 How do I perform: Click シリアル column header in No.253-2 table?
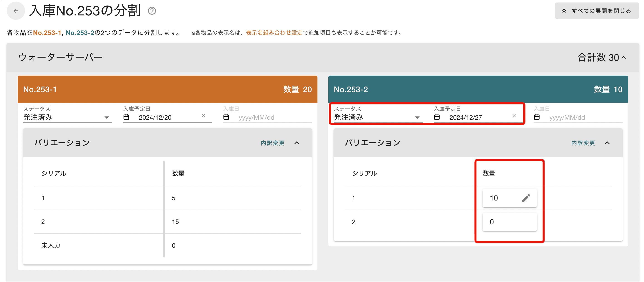pyautogui.click(x=364, y=173)
